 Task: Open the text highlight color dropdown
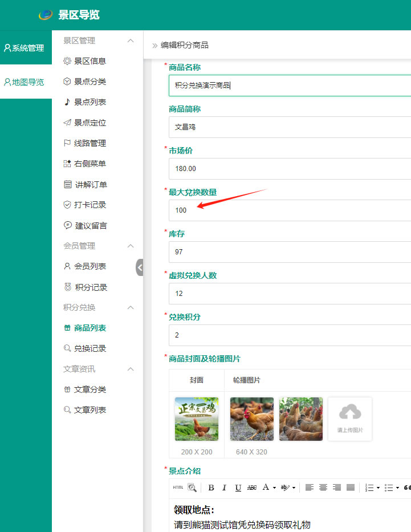point(294,488)
